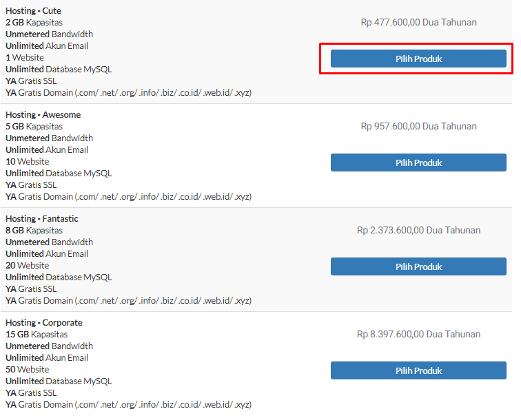Click the "2 GB Kapasitas" feature line
Screen dimensions: 521x420
pyautogui.click(x=34, y=23)
